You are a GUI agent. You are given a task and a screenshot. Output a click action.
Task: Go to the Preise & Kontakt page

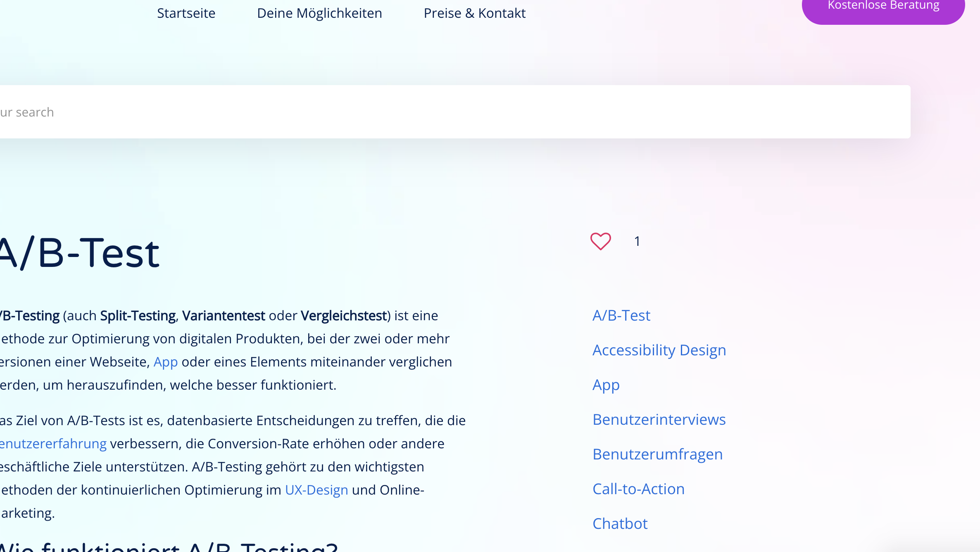point(474,13)
